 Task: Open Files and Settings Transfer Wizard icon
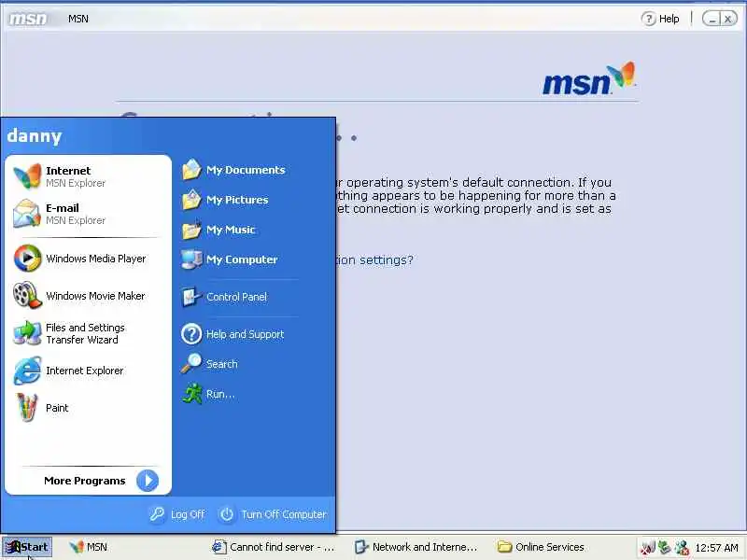point(27,333)
